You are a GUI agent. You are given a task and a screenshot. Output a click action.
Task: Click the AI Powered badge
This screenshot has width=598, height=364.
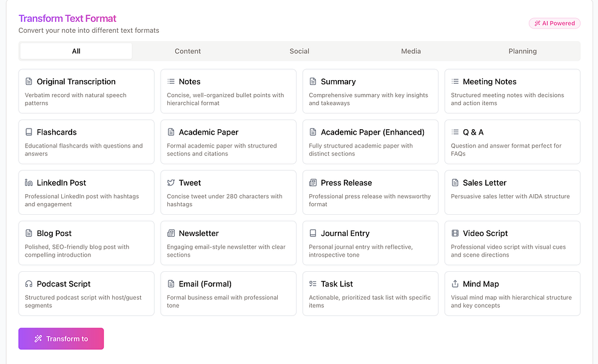pos(554,24)
